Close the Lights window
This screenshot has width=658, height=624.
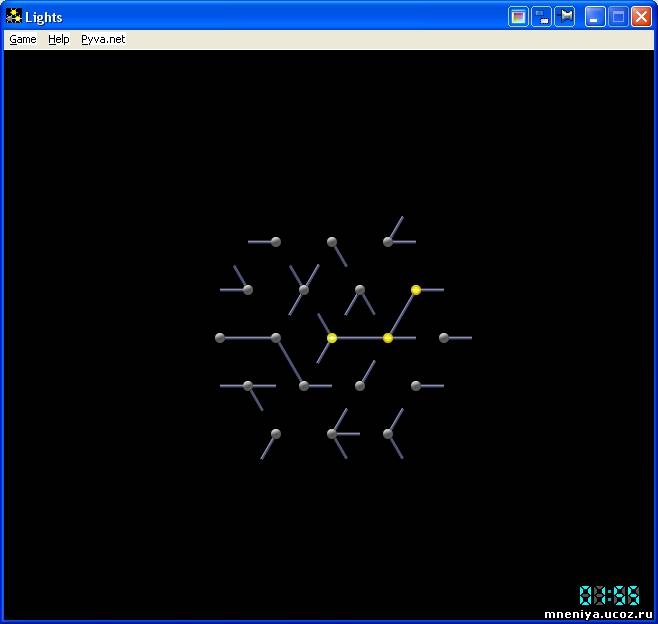tap(641, 17)
